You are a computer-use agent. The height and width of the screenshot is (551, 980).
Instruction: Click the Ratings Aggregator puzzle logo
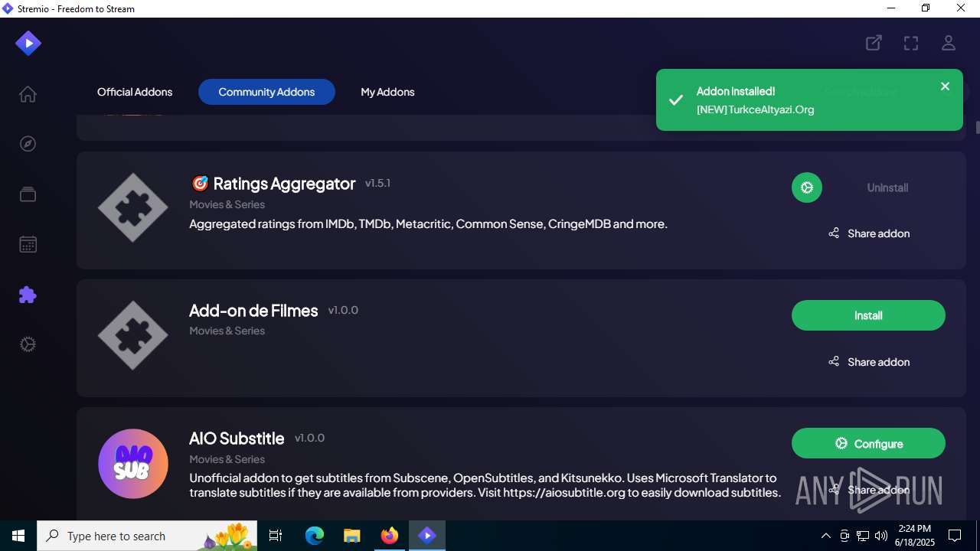tap(133, 207)
